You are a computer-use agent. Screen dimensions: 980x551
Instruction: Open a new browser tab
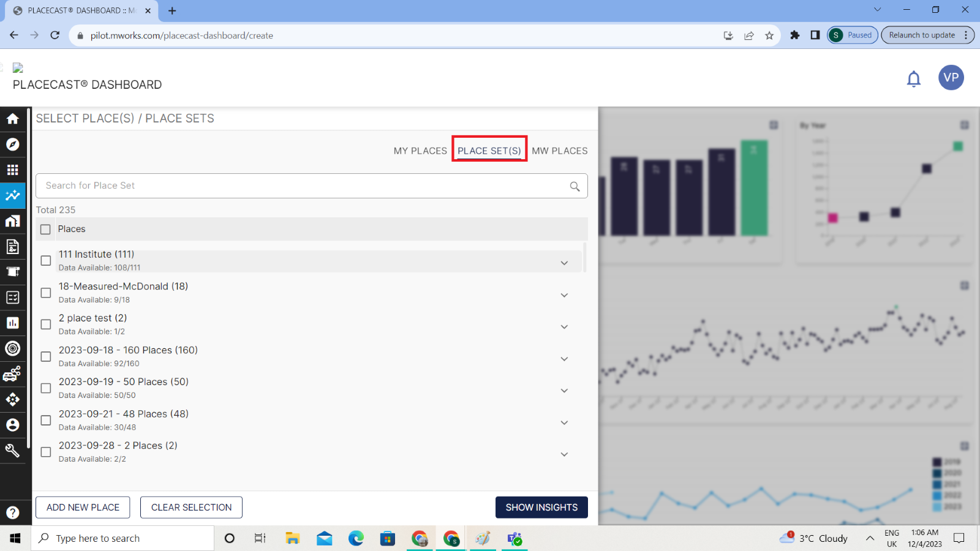tap(172, 10)
